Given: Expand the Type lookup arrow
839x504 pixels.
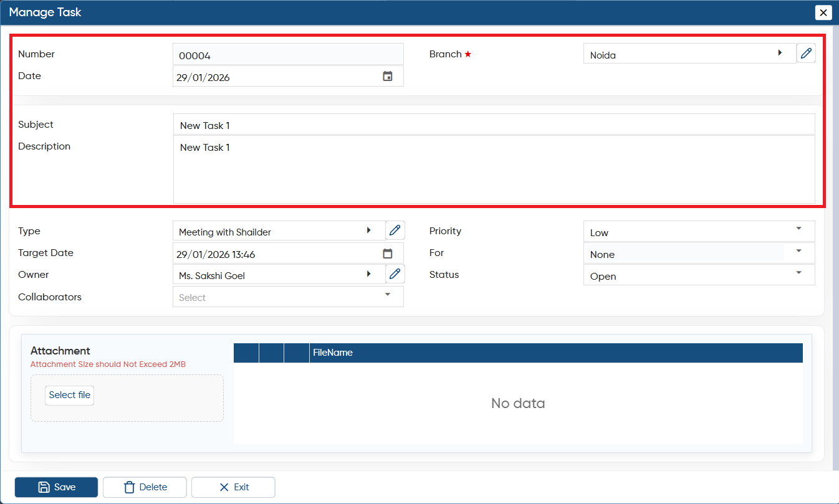Looking at the screenshot, I should pos(369,231).
